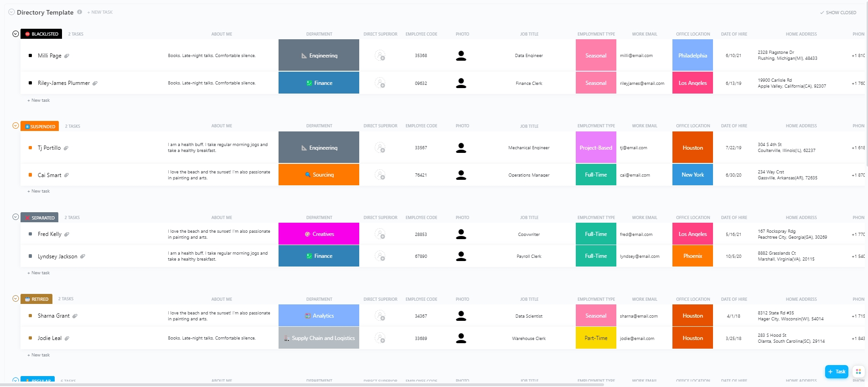
Task: Open the Suspended status label
Action: 40,126
